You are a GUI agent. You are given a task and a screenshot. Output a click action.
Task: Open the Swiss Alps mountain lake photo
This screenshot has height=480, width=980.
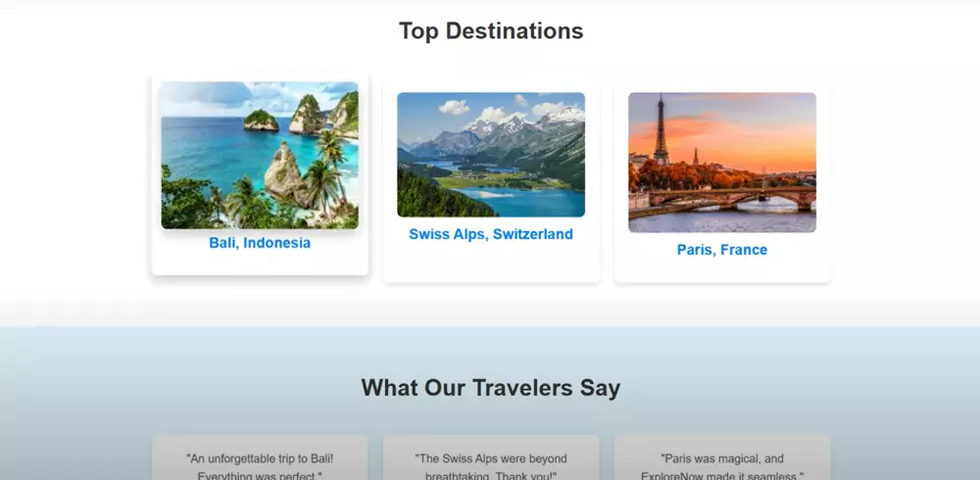(x=491, y=155)
